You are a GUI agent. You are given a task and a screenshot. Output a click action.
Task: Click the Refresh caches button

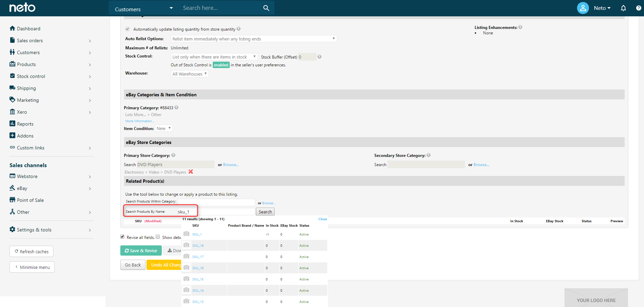(31, 252)
